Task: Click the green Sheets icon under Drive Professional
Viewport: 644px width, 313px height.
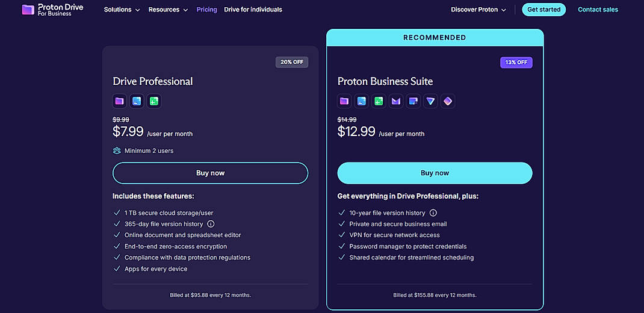Action: pyautogui.click(x=154, y=101)
